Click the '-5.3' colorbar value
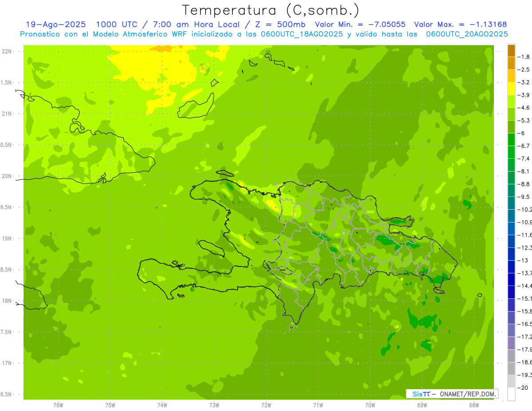This screenshot has width=532, height=411. click(524, 121)
